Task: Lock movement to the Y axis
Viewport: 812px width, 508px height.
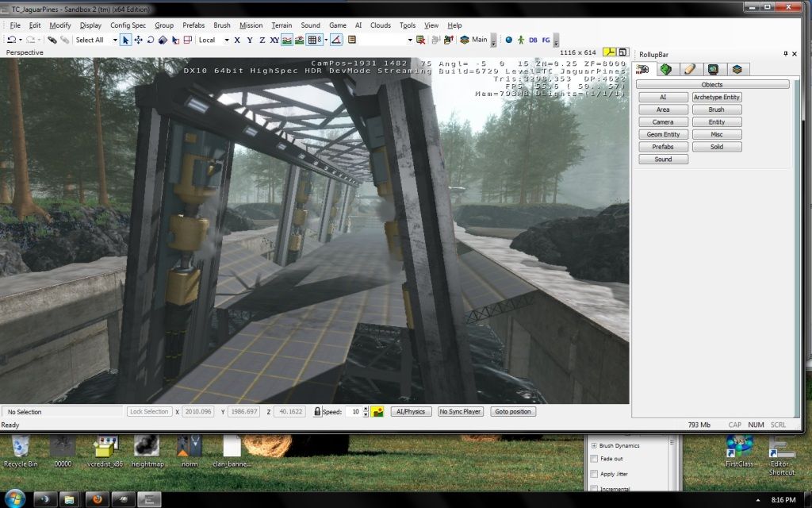Action: pos(250,40)
